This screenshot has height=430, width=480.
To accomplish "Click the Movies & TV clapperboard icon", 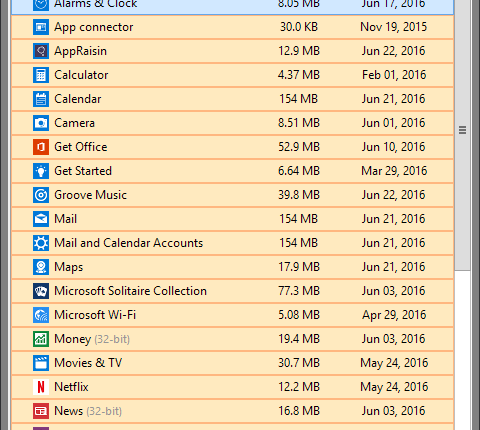I will click(41, 363).
